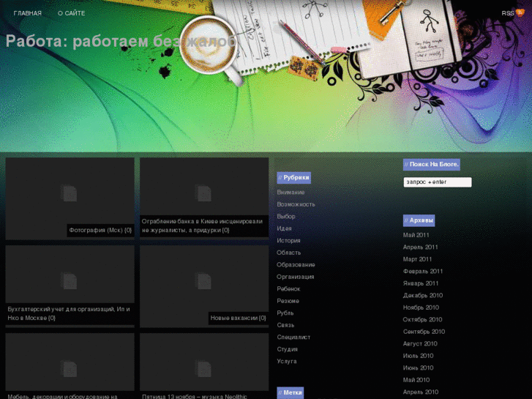This screenshot has height=399, width=532.
Task: Select category Связь
Action: 285,325
